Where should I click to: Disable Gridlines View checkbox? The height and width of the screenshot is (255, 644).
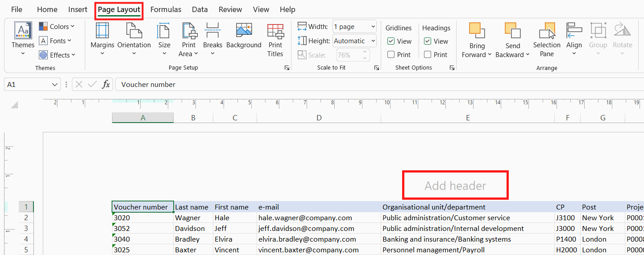(x=391, y=41)
